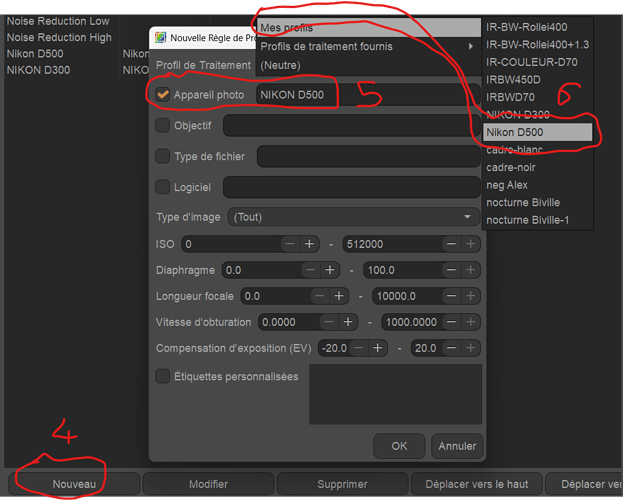
Task: Decrease Longueur focale maximum 10000.0
Action: tap(451, 296)
